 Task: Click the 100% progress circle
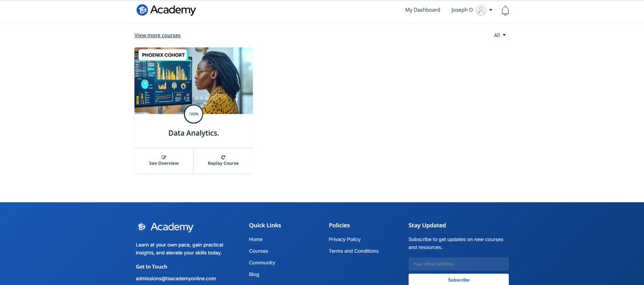pyautogui.click(x=193, y=114)
